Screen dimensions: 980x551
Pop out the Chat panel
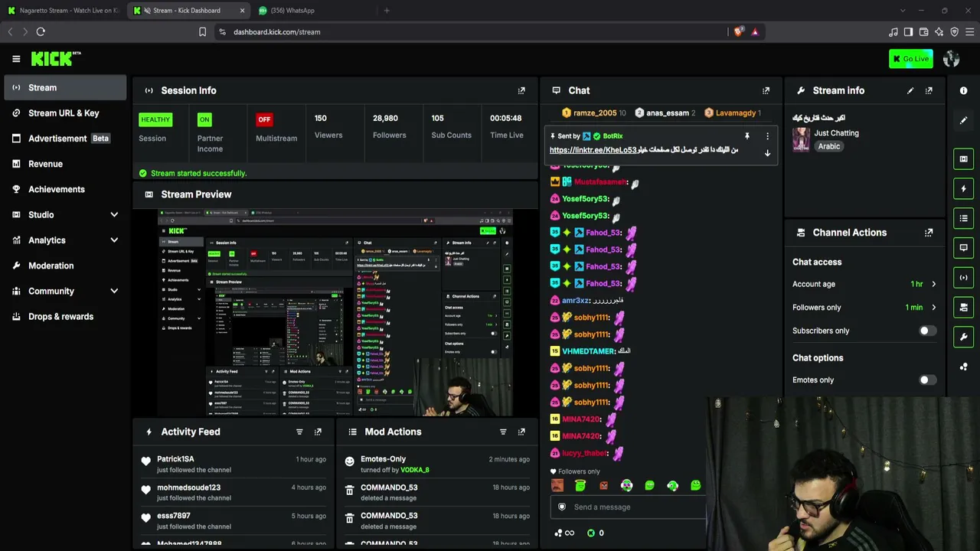click(766, 90)
